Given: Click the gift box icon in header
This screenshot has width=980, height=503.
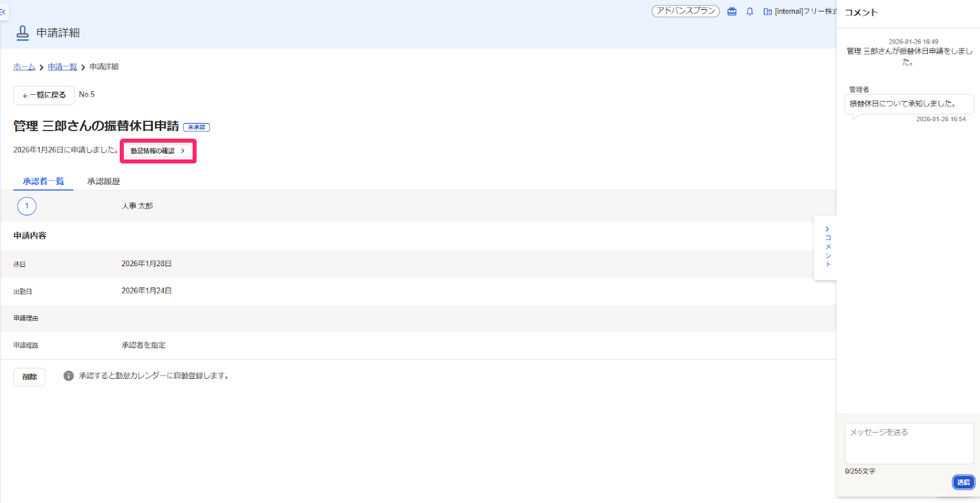Looking at the screenshot, I should click(x=732, y=11).
